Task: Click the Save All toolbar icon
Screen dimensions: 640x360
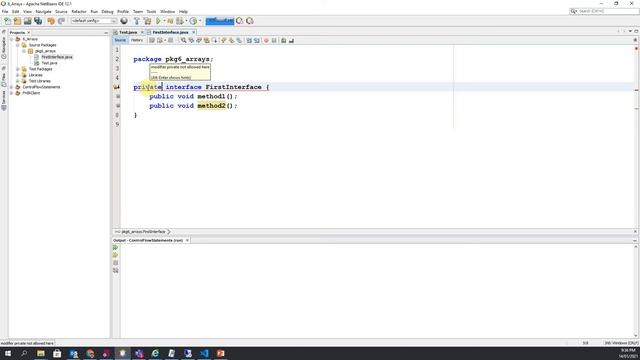Action: click(38, 21)
